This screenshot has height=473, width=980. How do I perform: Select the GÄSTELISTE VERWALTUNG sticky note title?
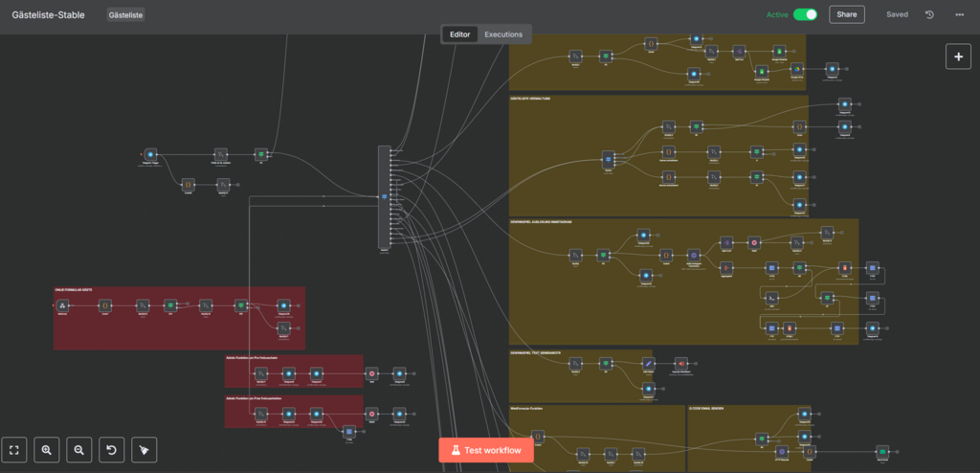pyautogui.click(x=530, y=99)
